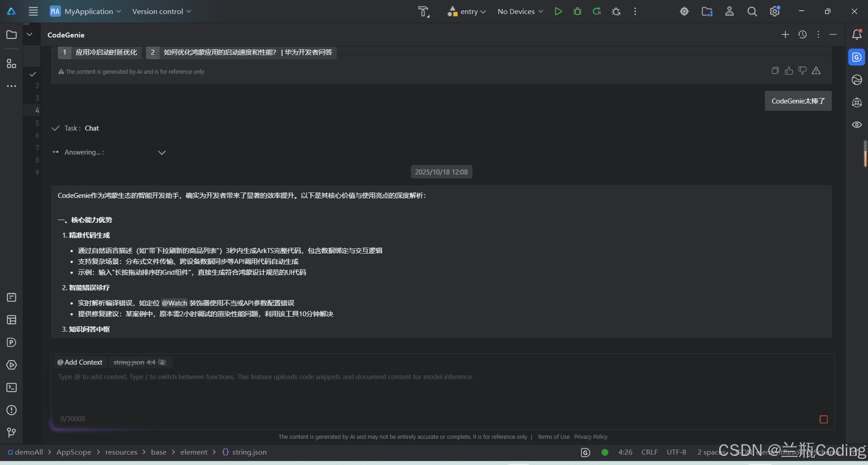Open CodeGenie panel options dots

pos(818,34)
